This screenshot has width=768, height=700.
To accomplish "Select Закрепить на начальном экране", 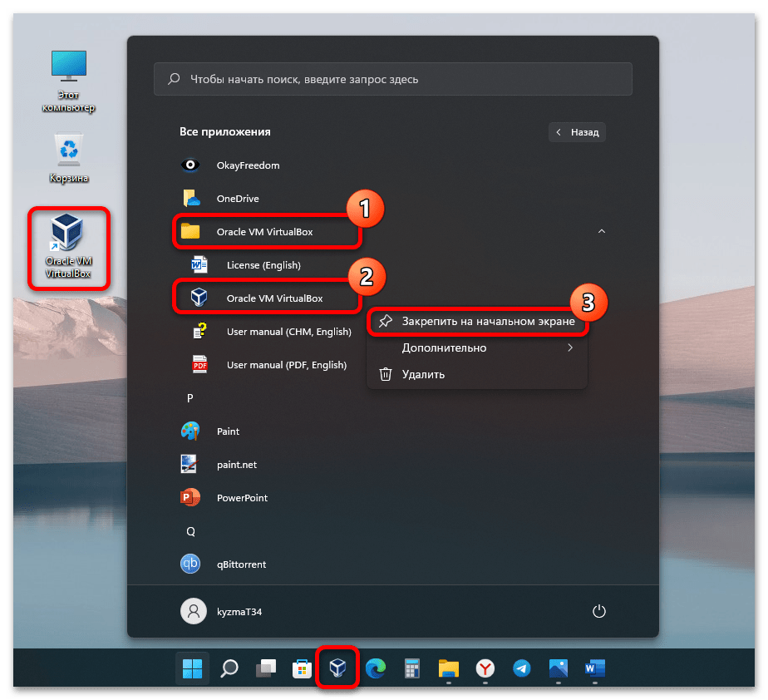I will [x=478, y=322].
